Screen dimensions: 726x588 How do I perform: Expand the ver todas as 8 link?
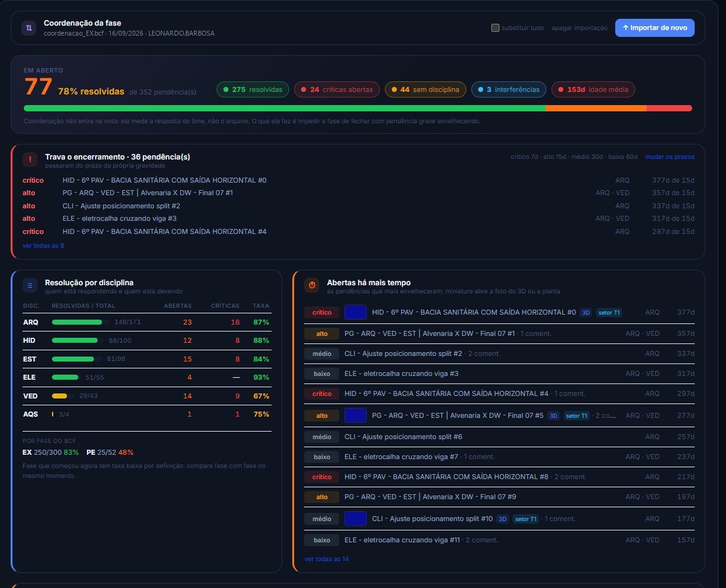[43, 246]
